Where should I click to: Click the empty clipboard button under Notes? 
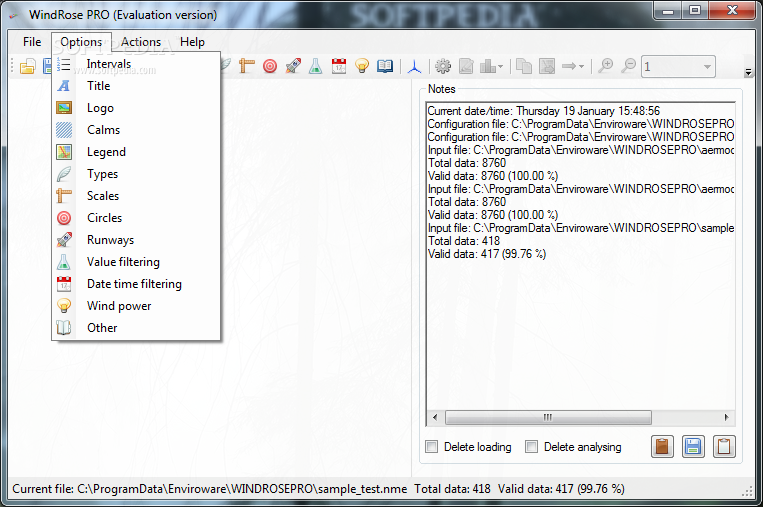tap(724, 447)
